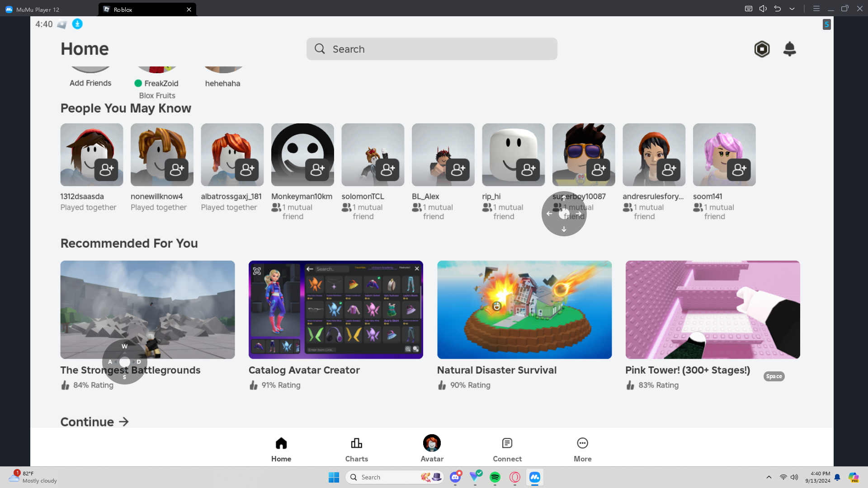Launch Spotify from the taskbar
868x488 pixels.
click(495, 477)
